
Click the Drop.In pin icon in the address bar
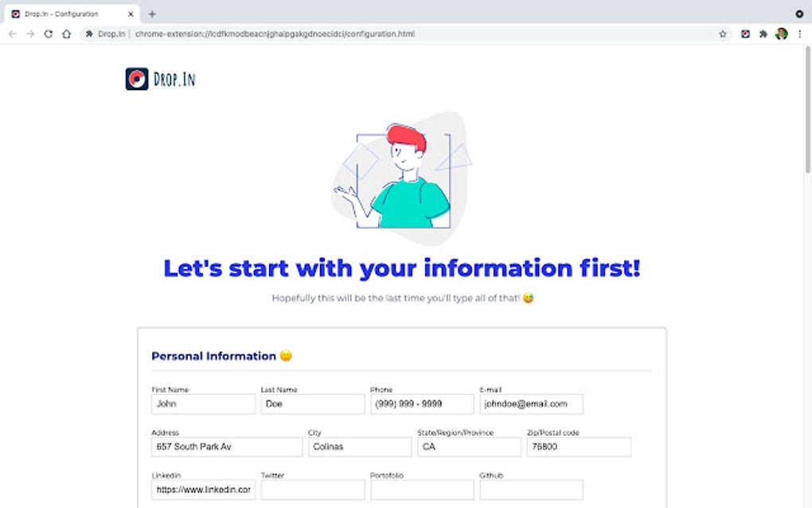[x=90, y=34]
